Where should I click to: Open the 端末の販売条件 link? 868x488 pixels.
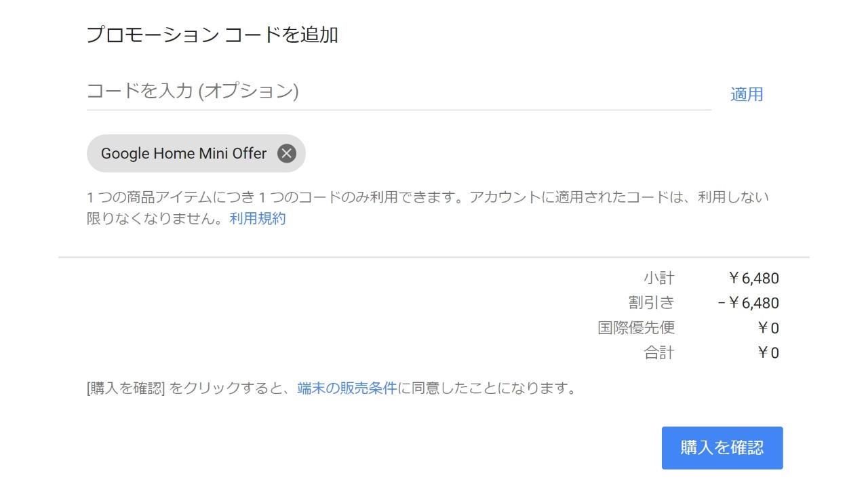coord(347,388)
